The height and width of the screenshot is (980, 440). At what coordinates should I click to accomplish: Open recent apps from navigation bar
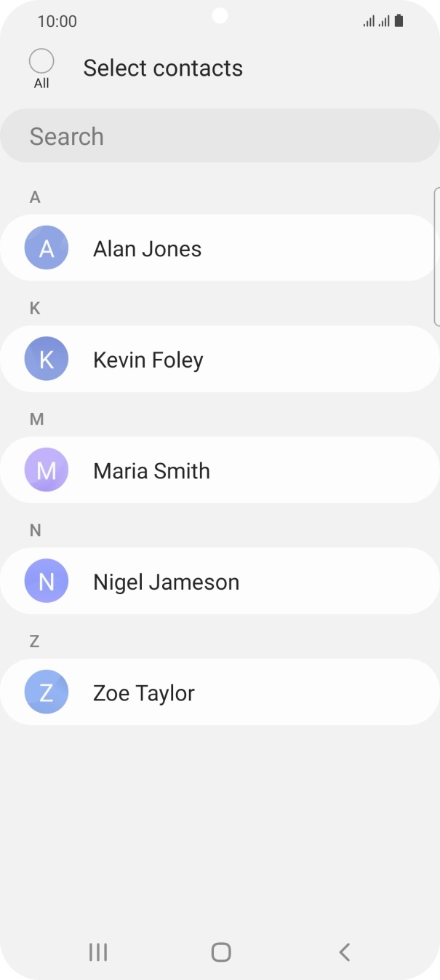pos(98,952)
